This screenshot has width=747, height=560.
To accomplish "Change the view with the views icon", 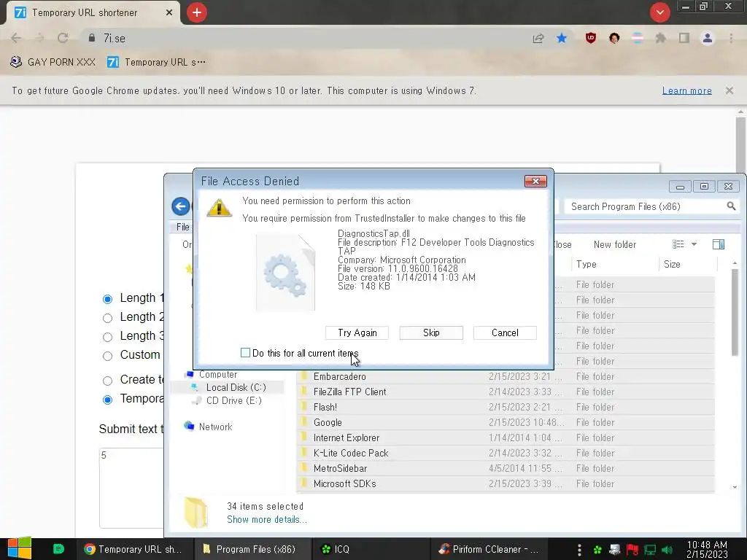I will [678, 244].
